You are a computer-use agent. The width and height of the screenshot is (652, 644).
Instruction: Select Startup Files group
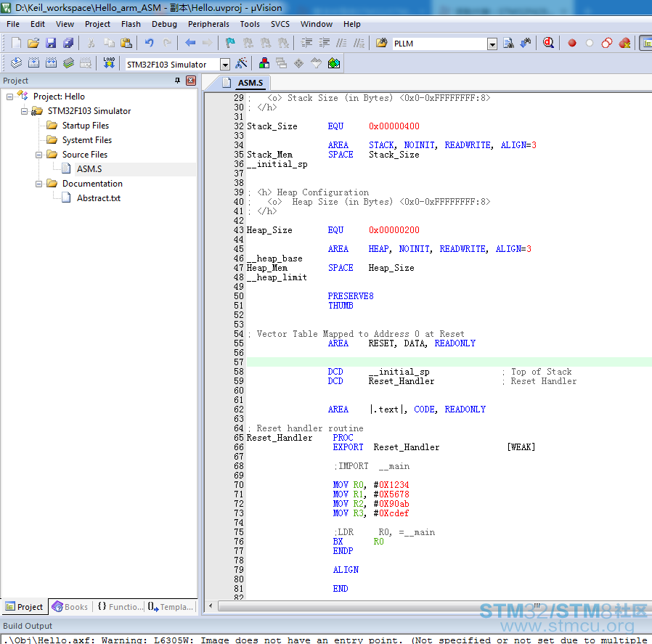click(x=85, y=126)
